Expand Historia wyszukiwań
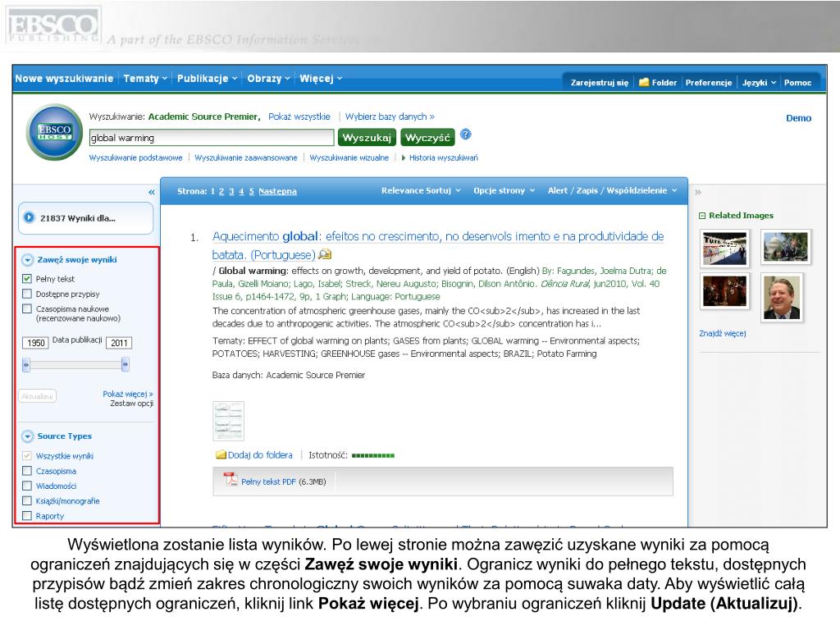840x630 pixels. (440, 157)
